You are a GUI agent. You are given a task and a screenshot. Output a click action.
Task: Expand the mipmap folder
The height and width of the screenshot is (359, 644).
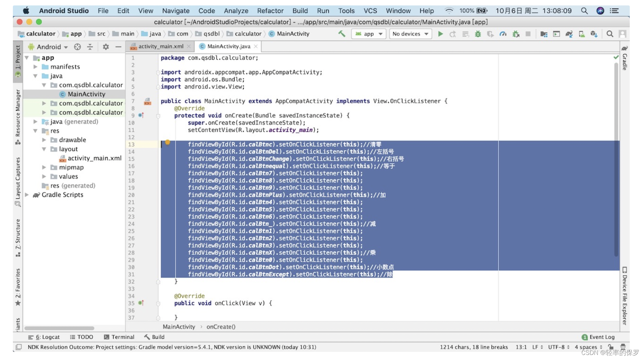pyautogui.click(x=44, y=167)
